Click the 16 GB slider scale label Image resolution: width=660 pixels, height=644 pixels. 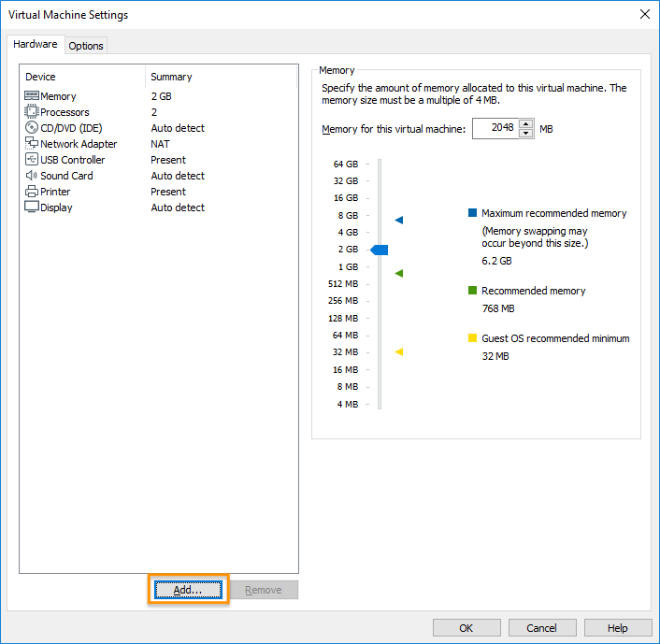coord(346,198)
